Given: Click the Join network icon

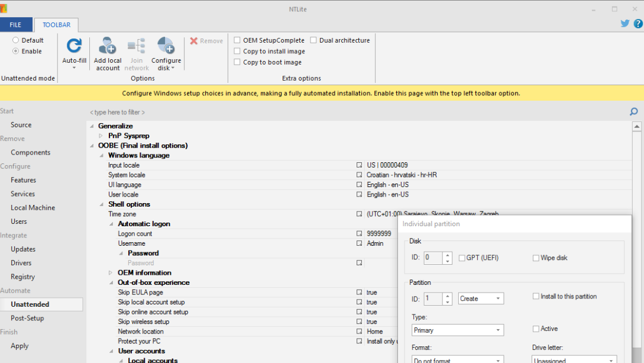Looking at the screenshot, I should click(137, 46).
